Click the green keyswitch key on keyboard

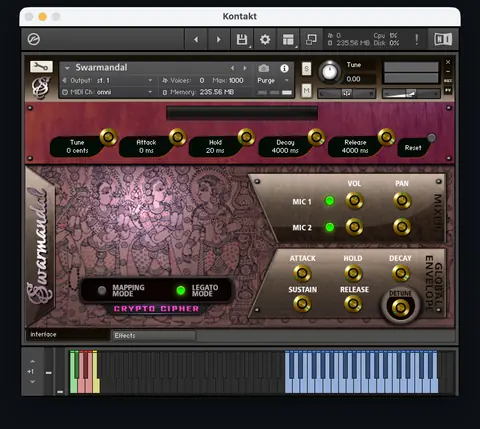point(73,372)
